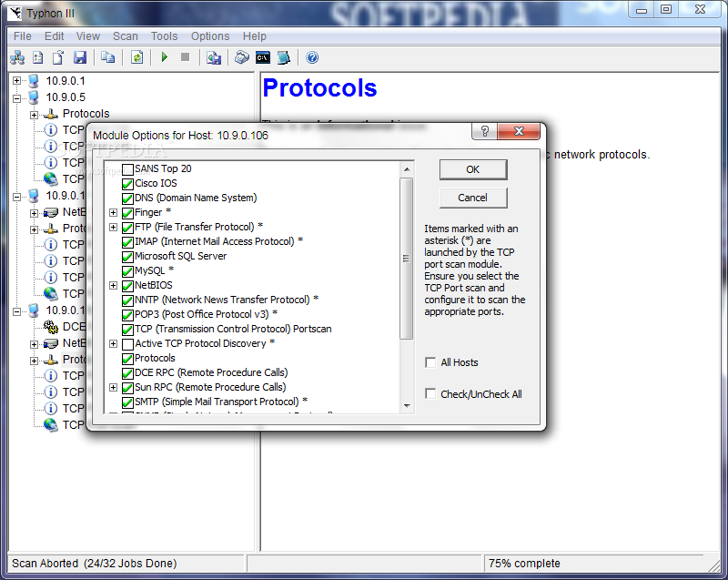Click the green refresh document icon

pyautogui.click(x=136, y=57)
